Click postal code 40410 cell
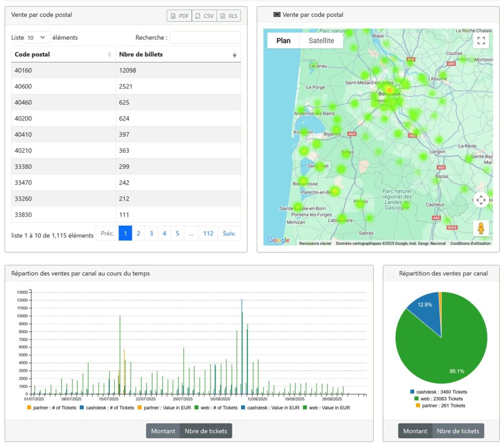The image size is (504, 448). click(63, 135)
